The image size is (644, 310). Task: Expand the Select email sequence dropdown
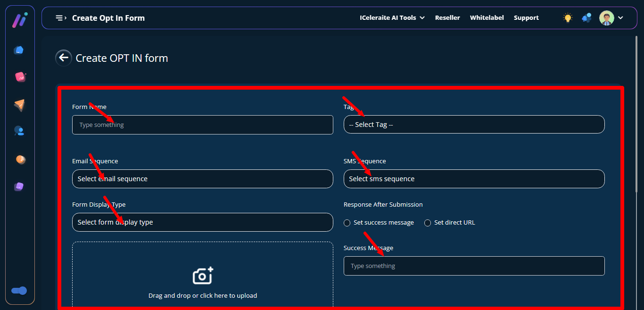point(202,179)
